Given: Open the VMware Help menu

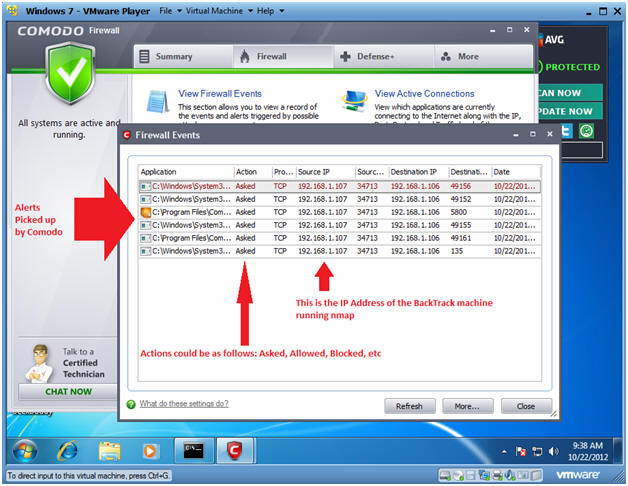Looking at the screenshot, I should click(270, 11).
